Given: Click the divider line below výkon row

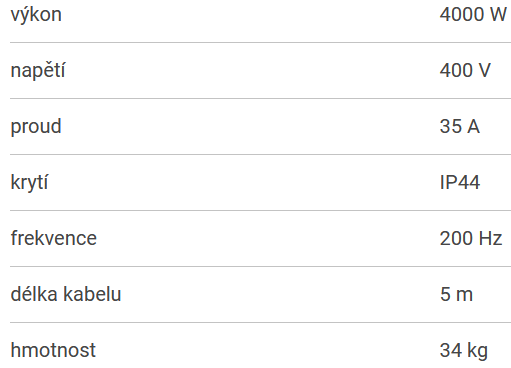Looking at the screenshot, I should click(x=260, y=42).
